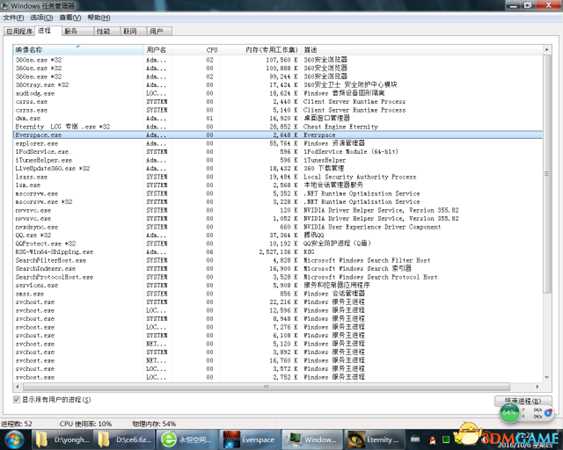563x450 pixels.
Task: Toggle show processes from all users checkbox
Action: pos(17,399)
